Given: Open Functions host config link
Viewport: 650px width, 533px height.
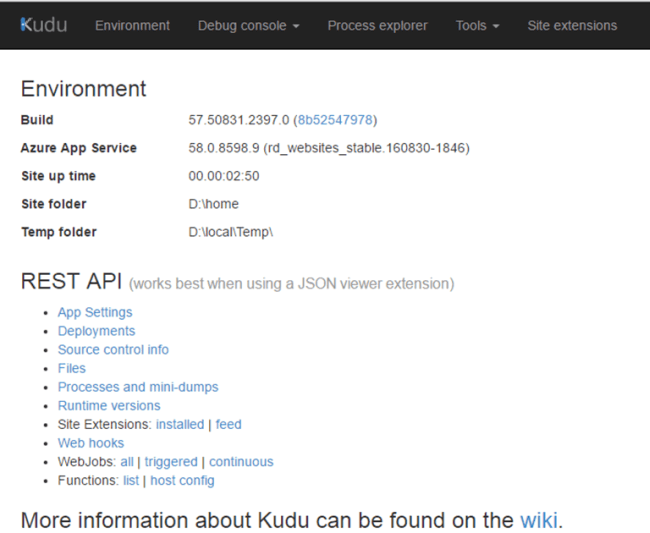Looking at the screenshot, I should tap(182, 480).
